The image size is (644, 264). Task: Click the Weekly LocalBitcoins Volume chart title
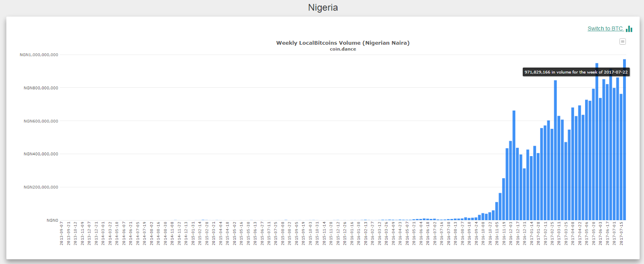(343, 43)
